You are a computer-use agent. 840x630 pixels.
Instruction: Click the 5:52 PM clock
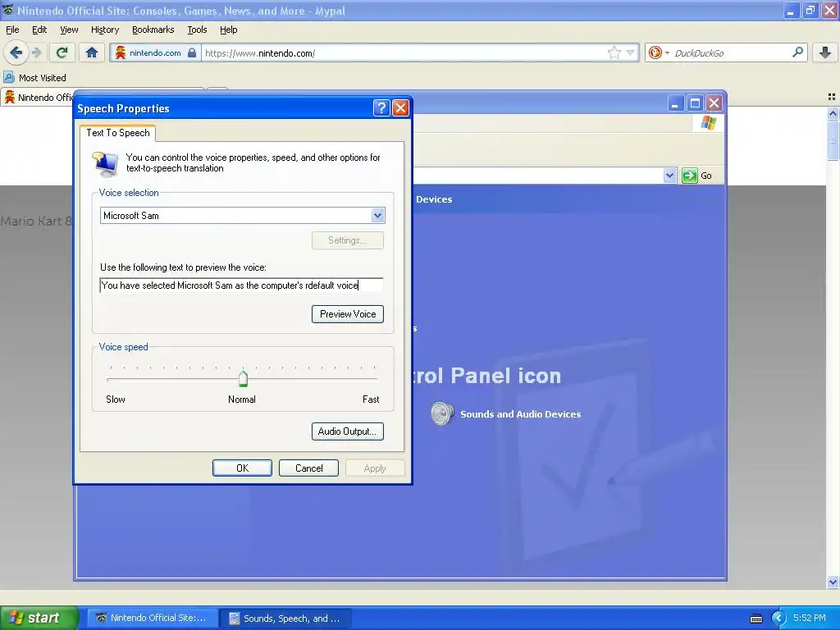(x=810, y=618)
